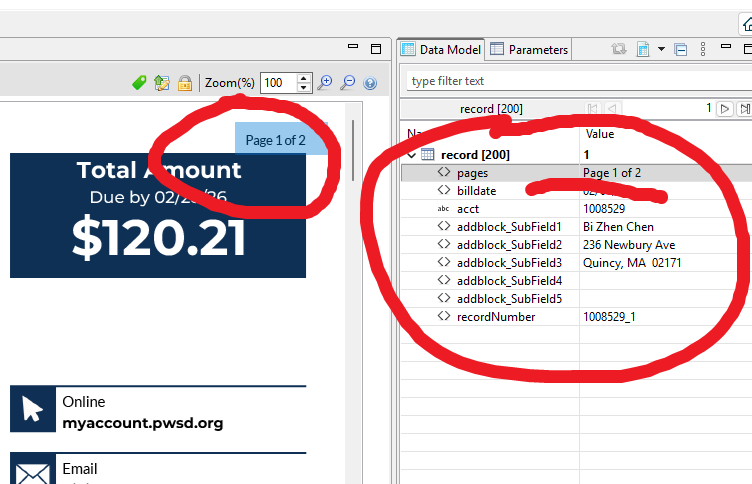752x484 pixels.
Task: Click the green tag icon in preview toolbar
Action: [x=139, y=83]
